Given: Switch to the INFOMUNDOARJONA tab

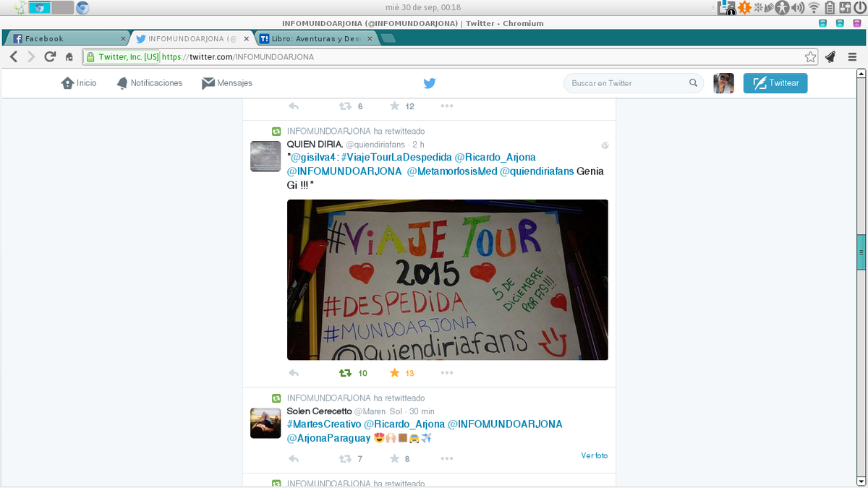Looking at the screenshot, I should point(193,38).
